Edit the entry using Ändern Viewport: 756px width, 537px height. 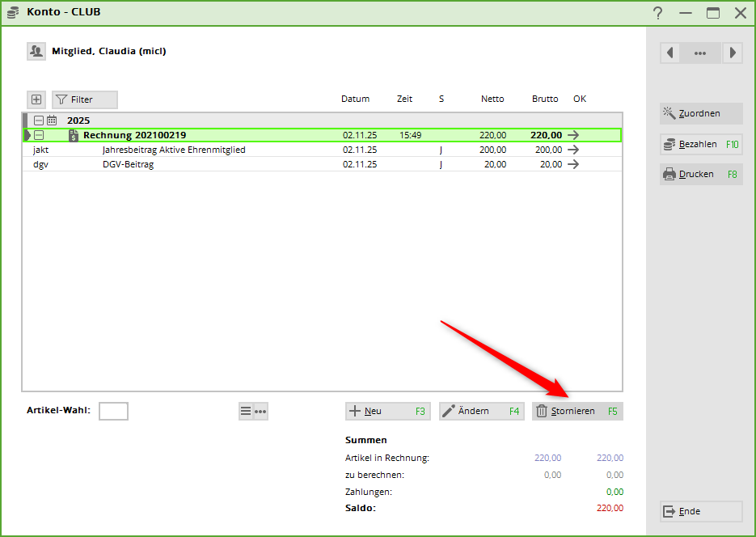(x=481, y=411)
